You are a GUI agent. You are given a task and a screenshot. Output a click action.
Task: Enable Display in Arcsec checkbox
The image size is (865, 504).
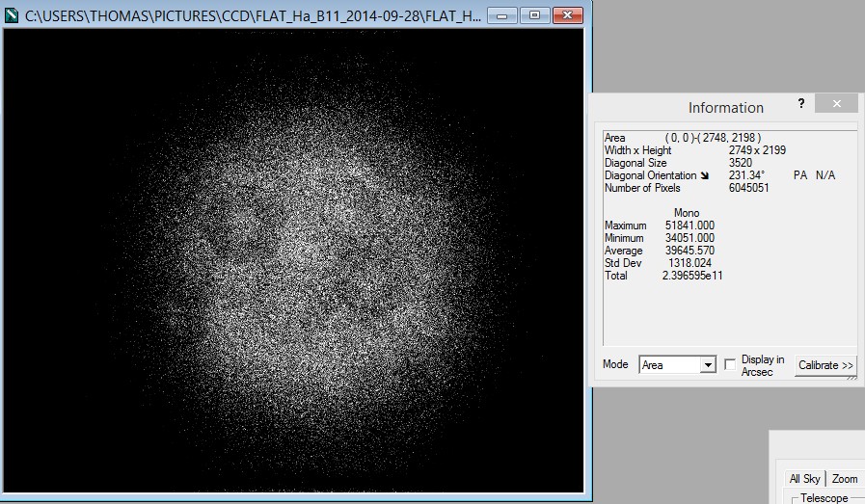pyautogui.click(x=730, y=364)
